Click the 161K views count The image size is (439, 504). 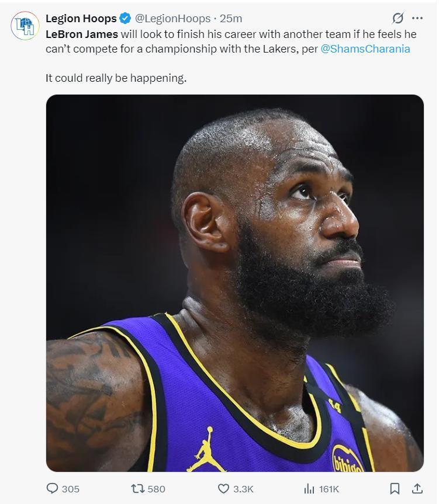click(329, 489)
